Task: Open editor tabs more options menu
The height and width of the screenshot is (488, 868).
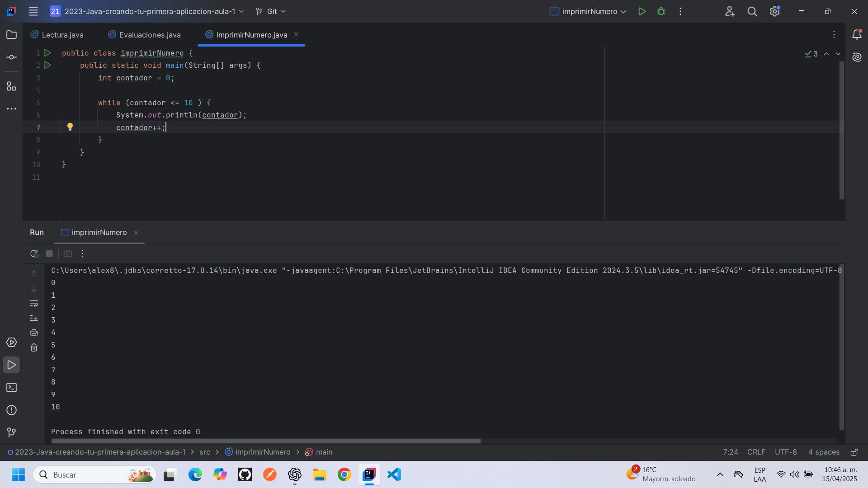Action: coord(834,35)
